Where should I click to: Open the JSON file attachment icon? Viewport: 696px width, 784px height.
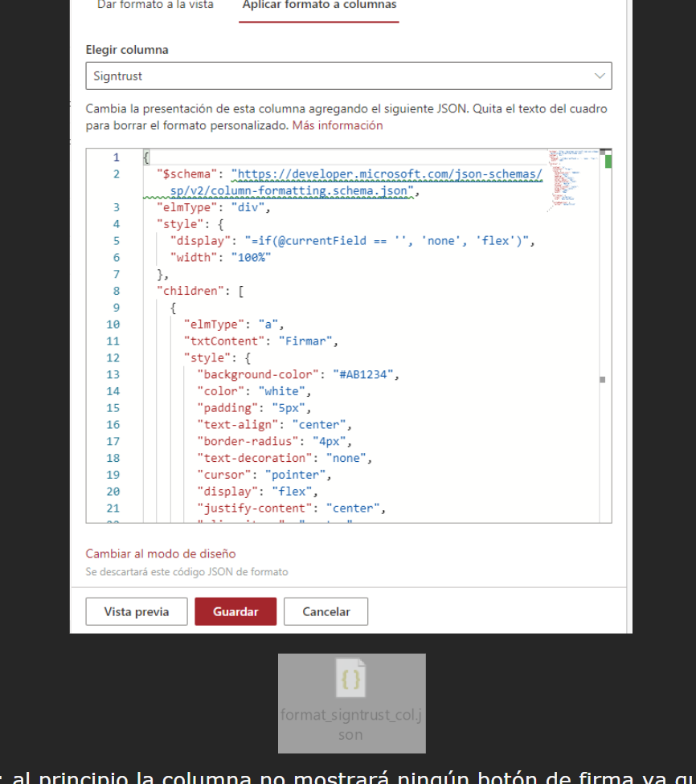[351, 679]
